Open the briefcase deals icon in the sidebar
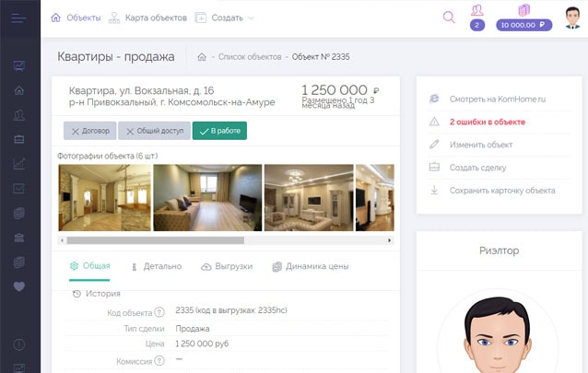The image size is (588, 373). tap(19, 139)
